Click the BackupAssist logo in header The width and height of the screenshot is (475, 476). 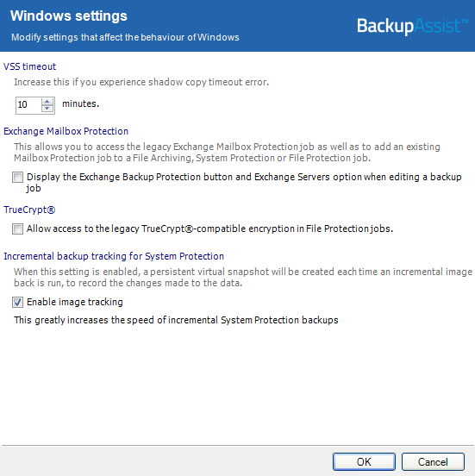(x=412, y=26)
